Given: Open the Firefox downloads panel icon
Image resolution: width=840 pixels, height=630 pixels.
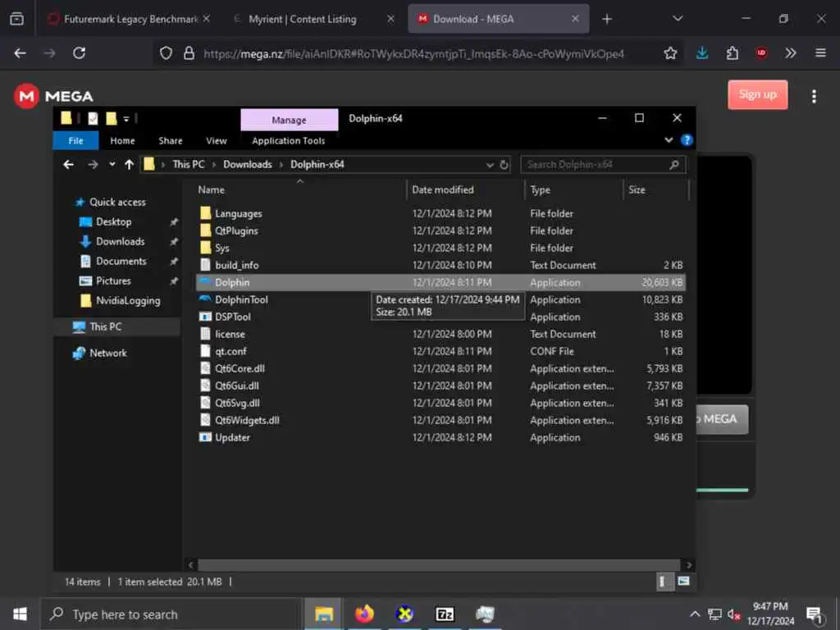Looking at the screenshot, I should [x=702, y=53].
